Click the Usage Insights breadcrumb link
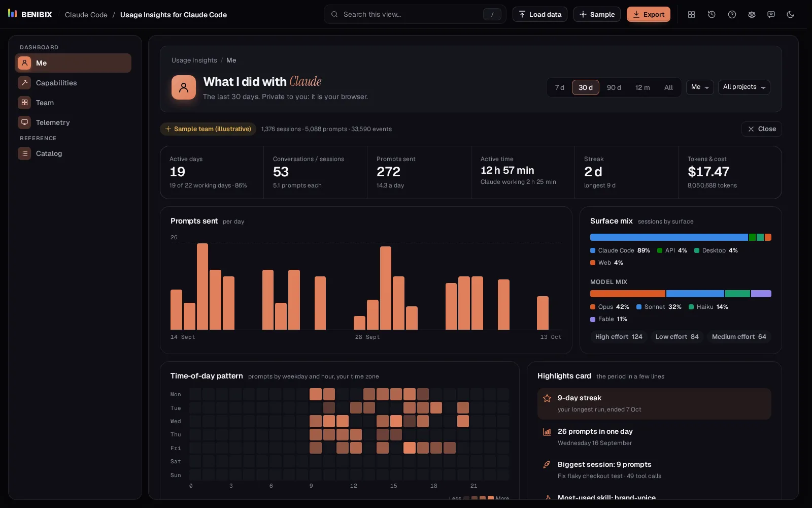 [x=194, y=60]
